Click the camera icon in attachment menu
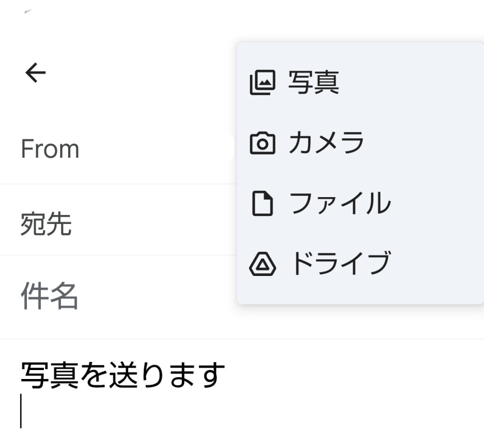 [262, 143]
